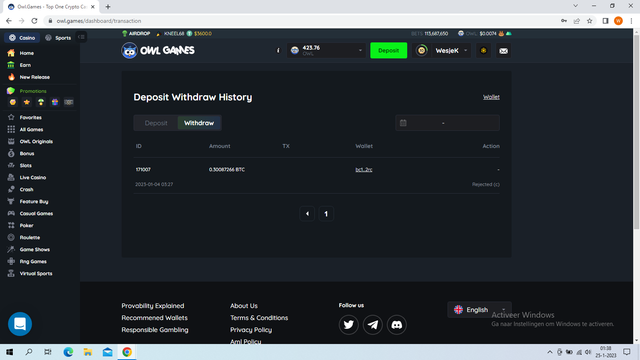Switch to Casino mode
Viewport: 640px width, 360px height.
(x=22, y=38)
